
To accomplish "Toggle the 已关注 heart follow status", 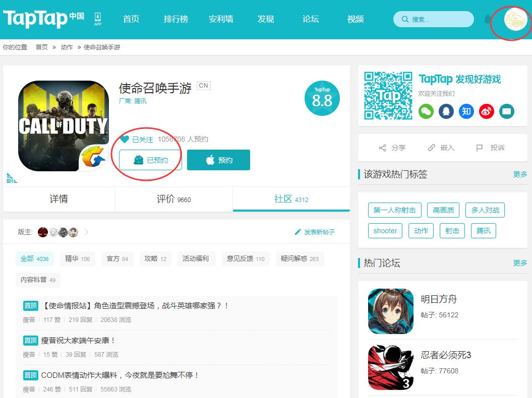I will (x=137, y=140).
